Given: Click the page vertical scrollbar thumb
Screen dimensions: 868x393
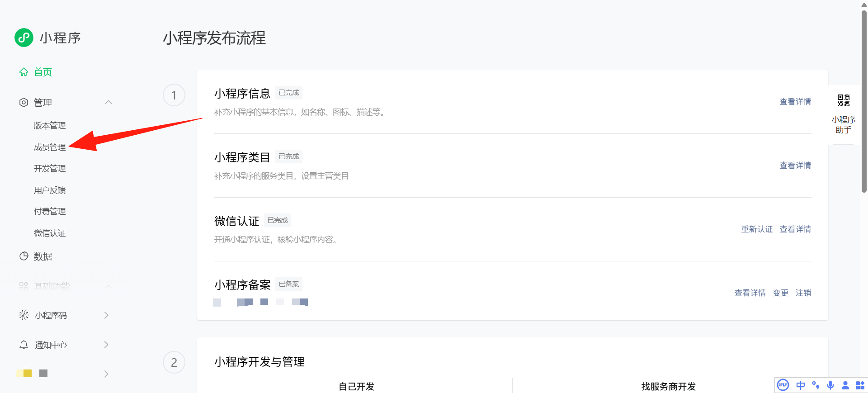Looking at the screenshot, I should [864, 101].
